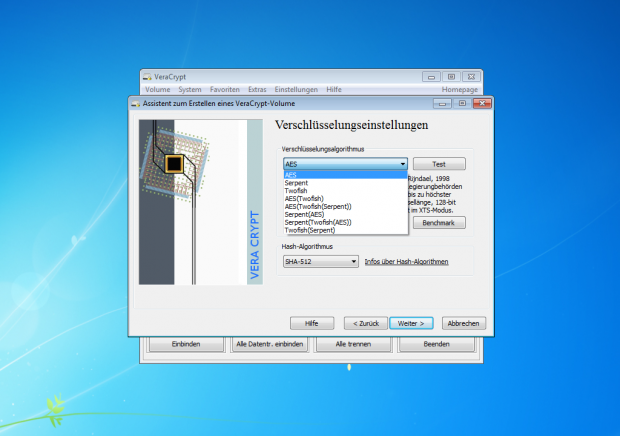Choose Twofish(Serpent) option
This screenshot has width=620, height=436.
pyautogui.click(x=345, y=230)
